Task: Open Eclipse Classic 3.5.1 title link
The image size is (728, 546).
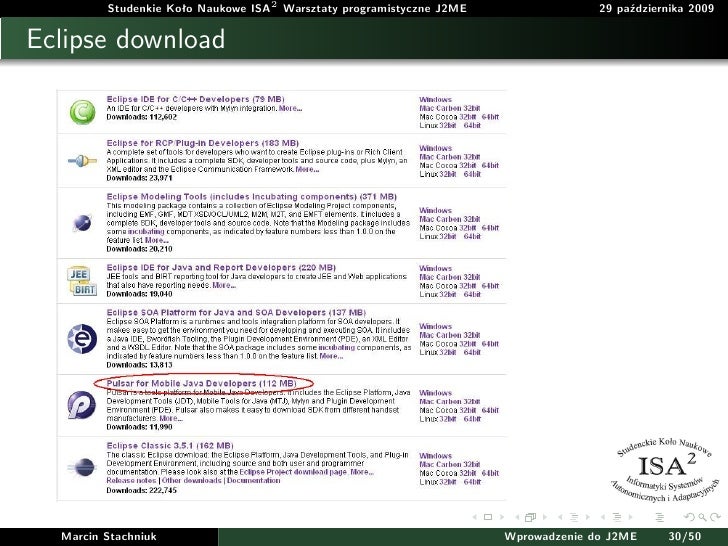Action: 170,445
